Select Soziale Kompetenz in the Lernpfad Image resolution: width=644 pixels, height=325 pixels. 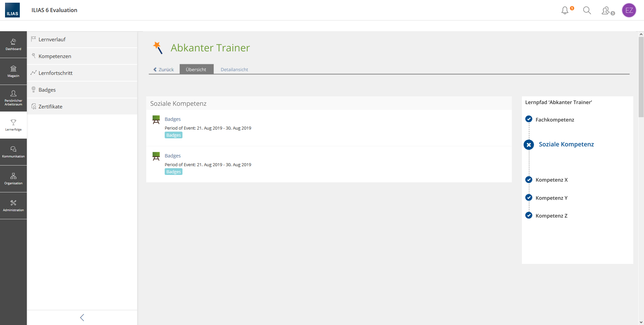click(567, 144)
